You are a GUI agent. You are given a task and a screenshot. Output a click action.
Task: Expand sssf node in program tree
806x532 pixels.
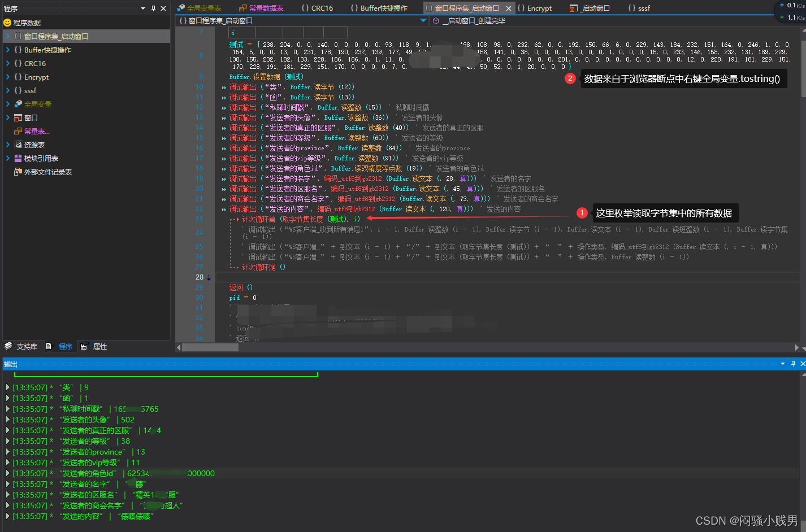[x=8, y=90]
